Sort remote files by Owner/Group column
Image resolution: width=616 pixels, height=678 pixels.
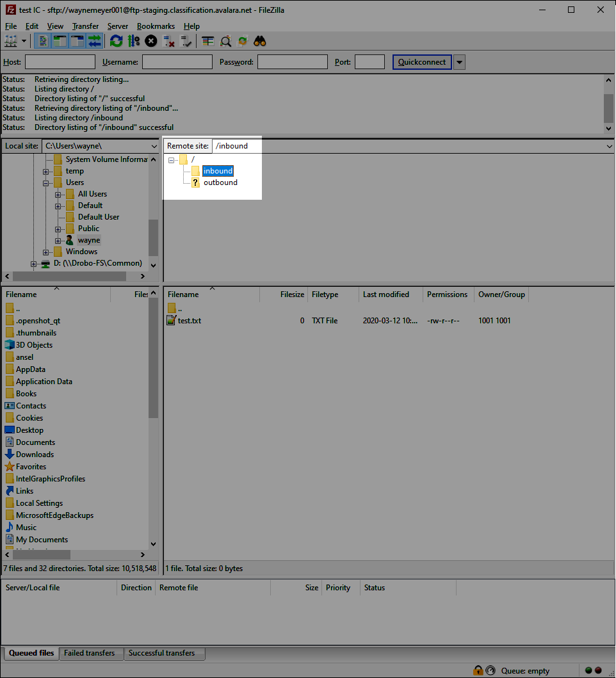coord(502,295)
